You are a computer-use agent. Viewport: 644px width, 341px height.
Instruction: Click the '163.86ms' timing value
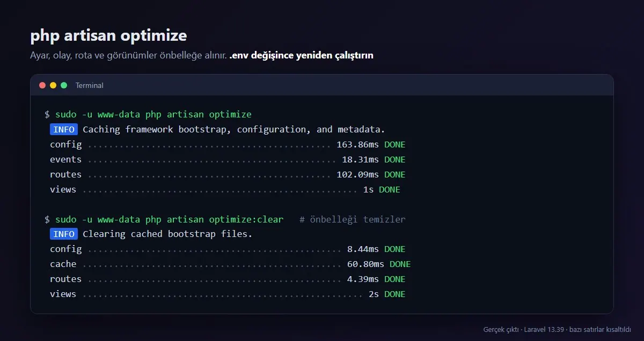point(357,144)
